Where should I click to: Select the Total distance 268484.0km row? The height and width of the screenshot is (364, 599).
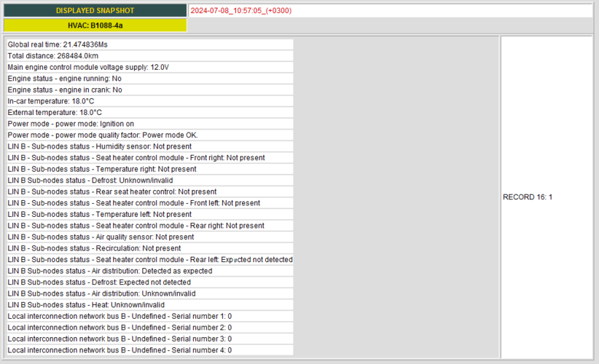(x=150, y=56)
